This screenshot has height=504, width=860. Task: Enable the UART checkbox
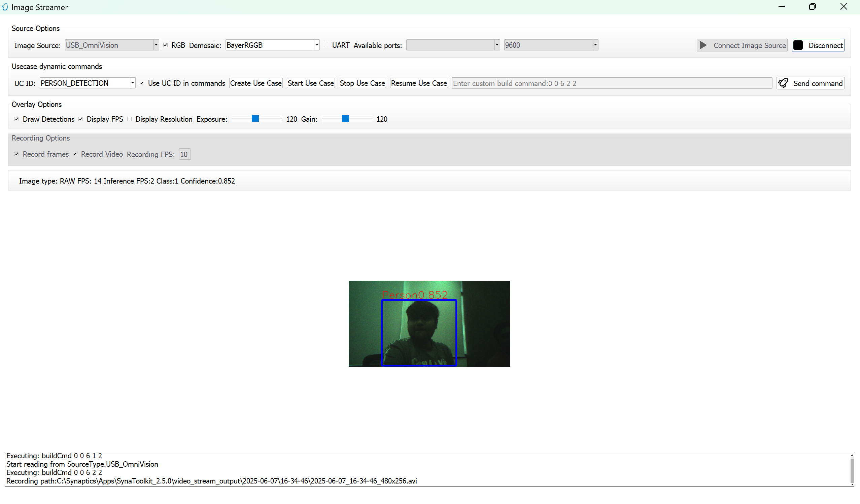click(x=326, y=45)
